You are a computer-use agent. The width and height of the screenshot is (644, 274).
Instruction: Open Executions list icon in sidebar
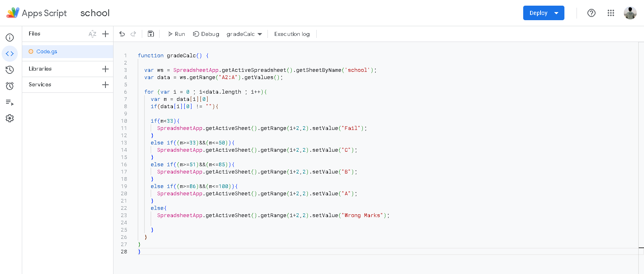(10, 102)
